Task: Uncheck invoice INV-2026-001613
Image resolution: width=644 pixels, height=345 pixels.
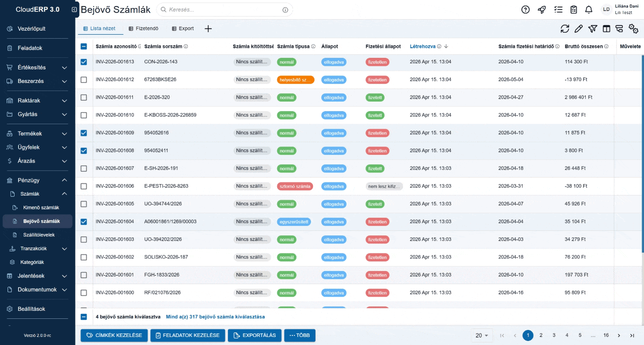Action: (x=84, y=61)
